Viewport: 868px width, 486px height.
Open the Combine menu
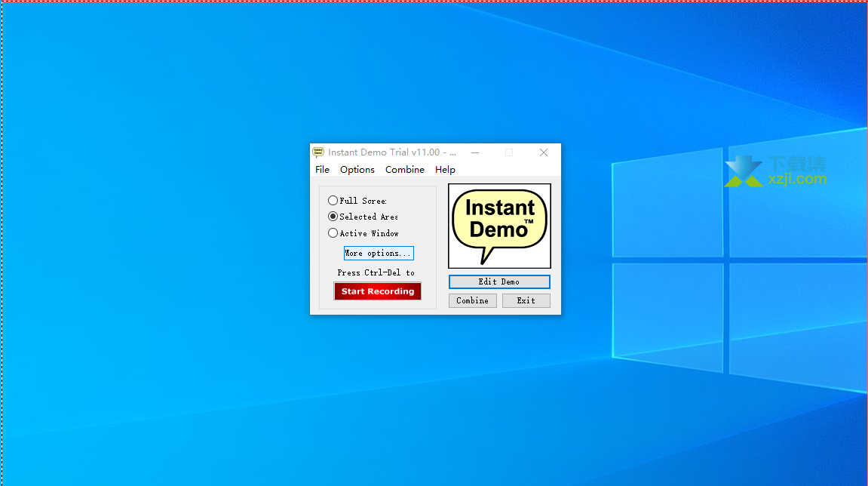[x=405, y=170]
